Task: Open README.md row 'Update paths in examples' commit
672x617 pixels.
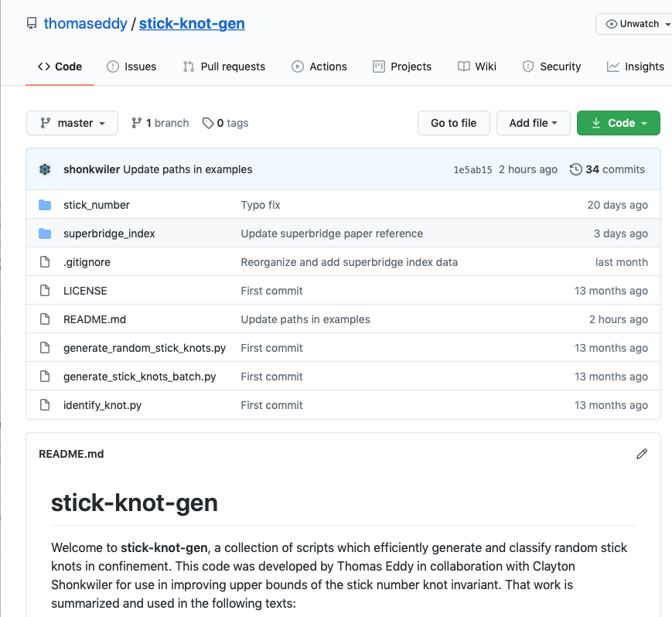Action: pyautogui.click(x=305, y=319)
